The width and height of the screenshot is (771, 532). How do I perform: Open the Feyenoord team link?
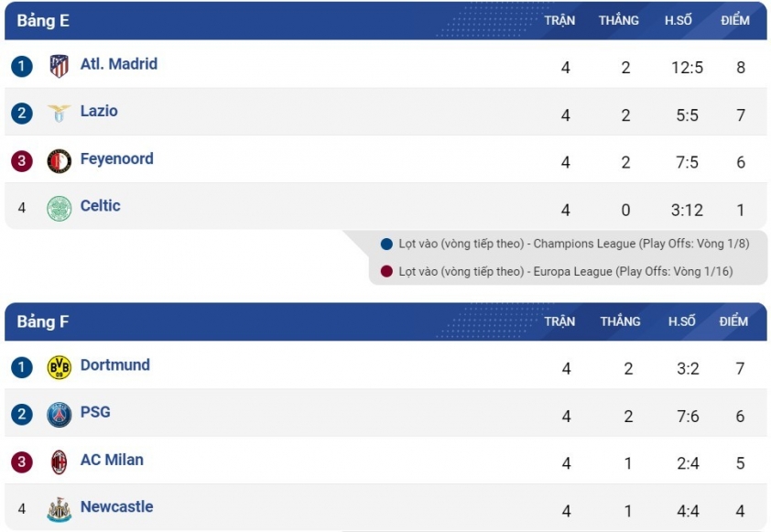117,158
